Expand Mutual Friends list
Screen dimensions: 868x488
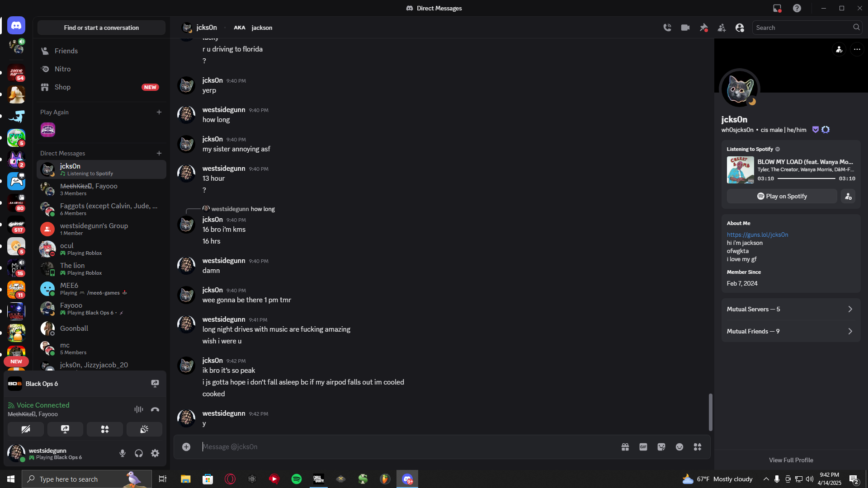point(791,331)
